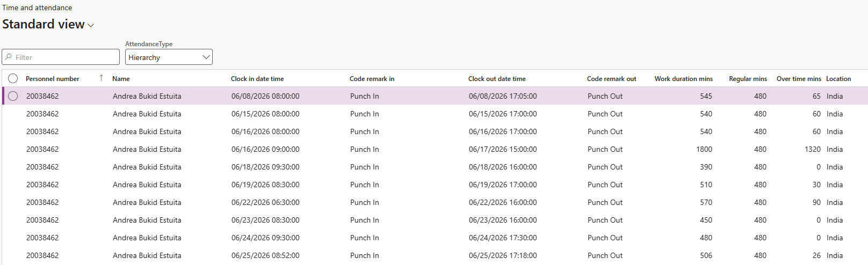The height and width of the screenshot is (265, 868).
Task: Select clock in cell 06/16/2026 09:00:00
Action: click(265, 149)
